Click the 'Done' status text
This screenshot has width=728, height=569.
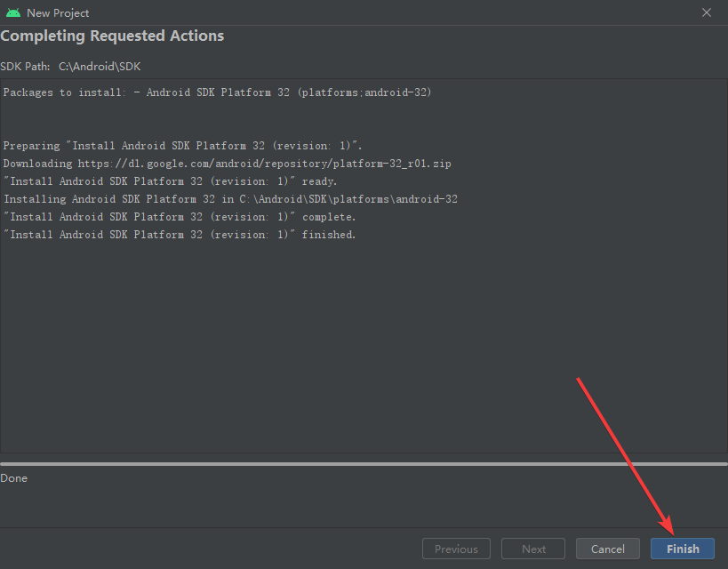[x=14, y=478]
